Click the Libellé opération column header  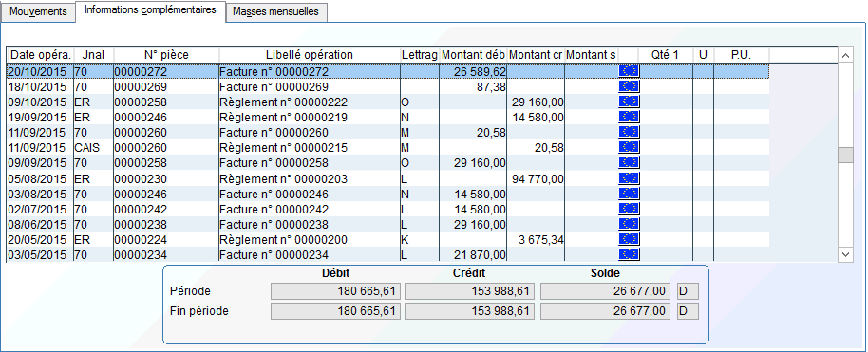tap(310, 55)
